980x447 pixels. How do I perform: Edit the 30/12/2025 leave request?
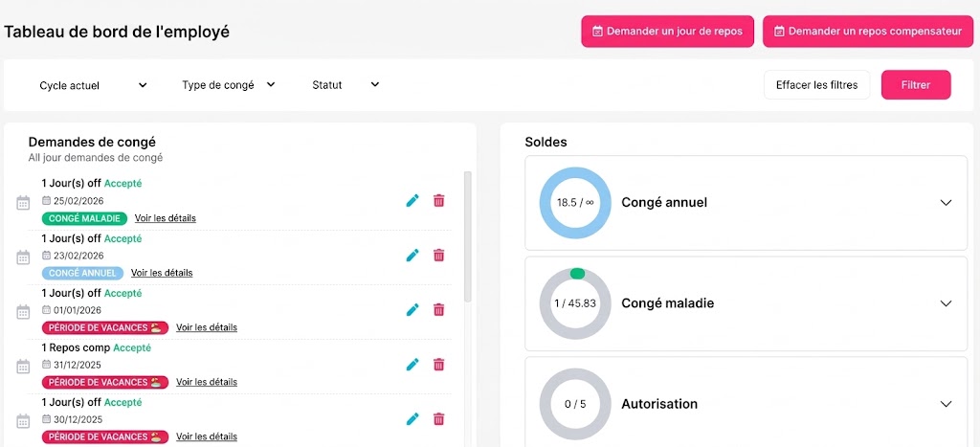pyautogui.click(x=412, y=419)
